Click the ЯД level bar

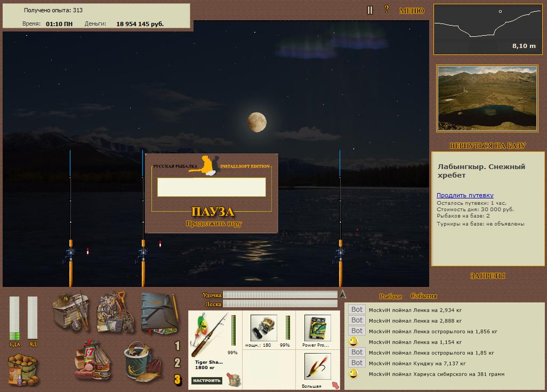click(33, 318)
